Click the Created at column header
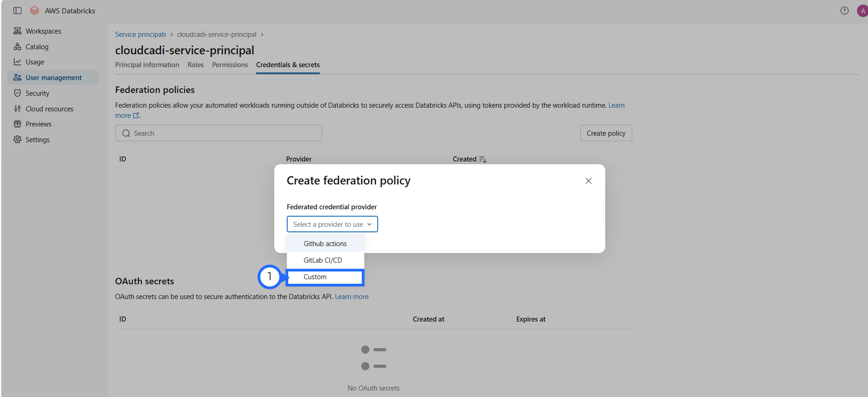The height and width of the screenshot is (397, 868). (x=428, y=319)
